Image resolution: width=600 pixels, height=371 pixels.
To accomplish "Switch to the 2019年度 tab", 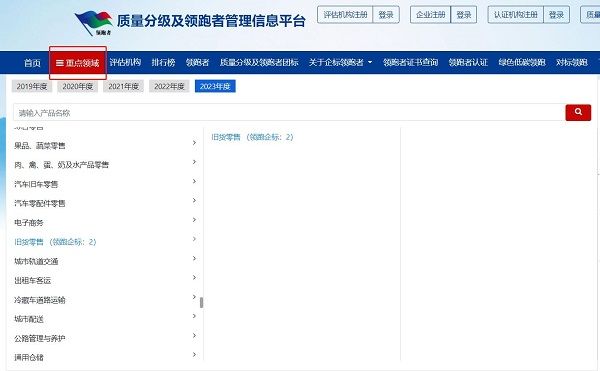I will [x=32, y=86].
